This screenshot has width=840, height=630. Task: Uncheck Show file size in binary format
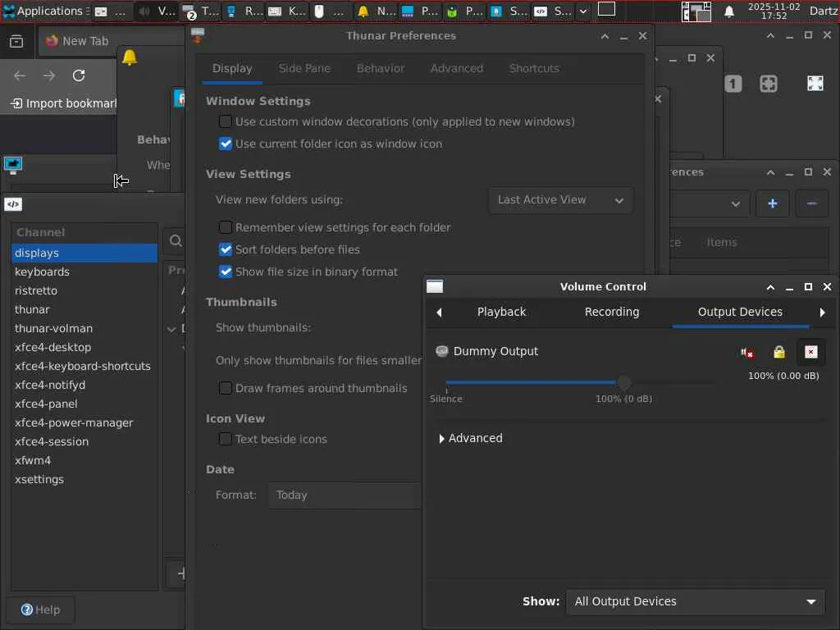(226, 272)
